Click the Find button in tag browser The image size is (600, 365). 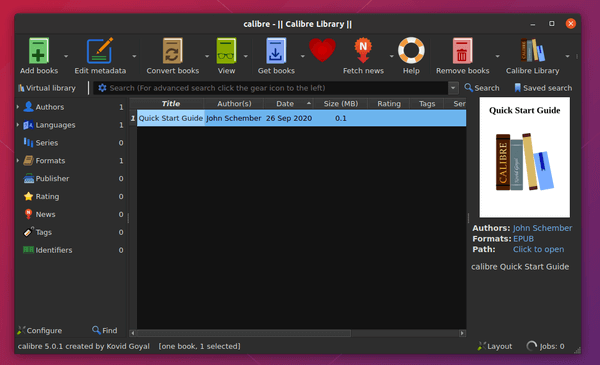pos(104,330)
